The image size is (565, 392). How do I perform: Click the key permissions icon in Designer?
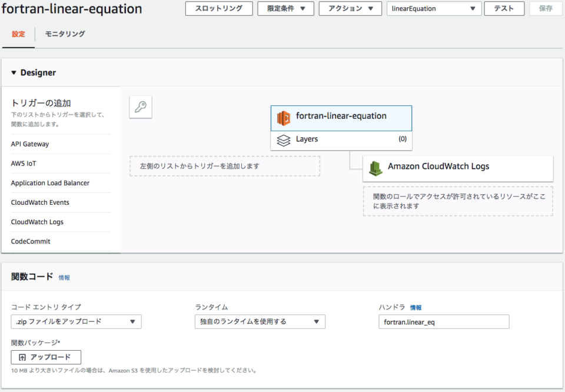coord(140,107)
